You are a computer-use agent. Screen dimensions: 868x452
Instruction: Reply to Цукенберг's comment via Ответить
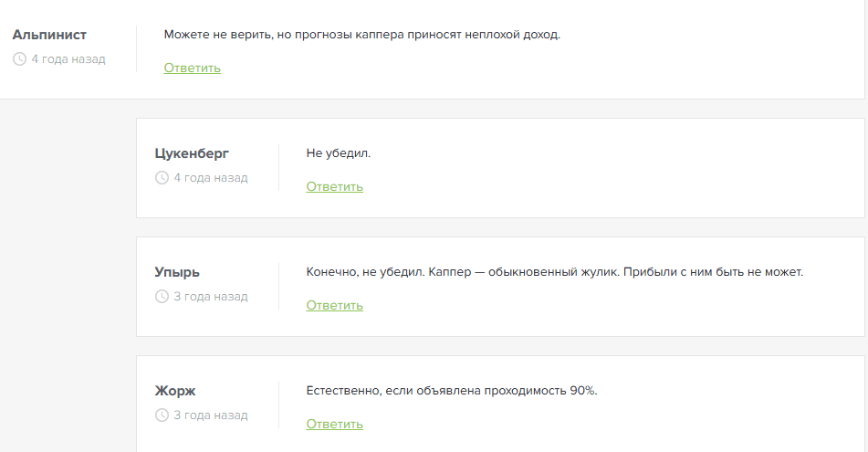(x=334, y=186)
